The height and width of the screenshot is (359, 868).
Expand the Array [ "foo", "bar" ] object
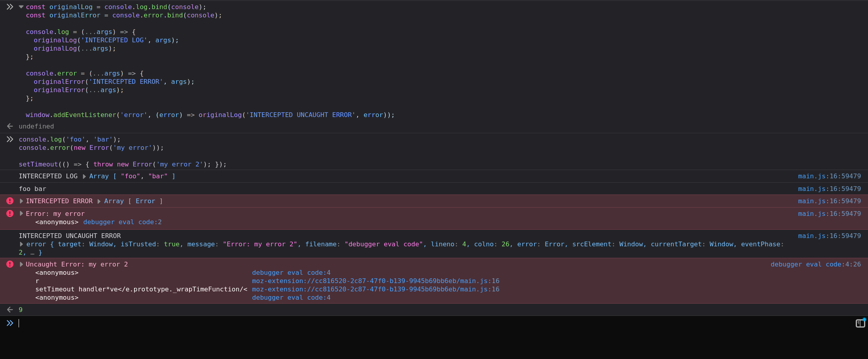(x=84, y=176)
